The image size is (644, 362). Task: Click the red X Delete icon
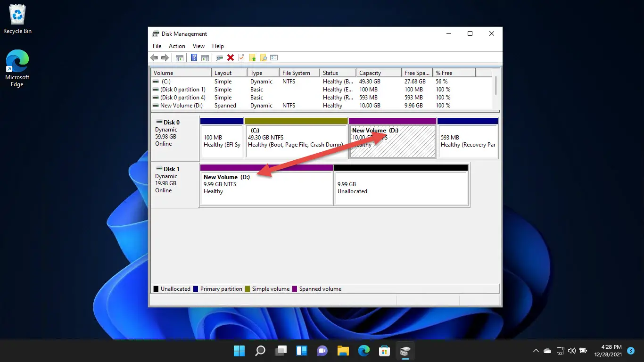(x=231, y=58)
